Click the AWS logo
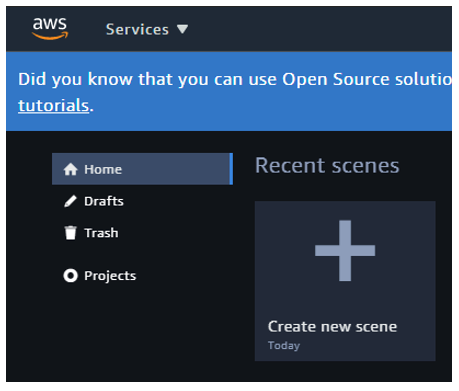Image resolution: width=459 pixels, height=391 pixels. (x=50, y=29)
